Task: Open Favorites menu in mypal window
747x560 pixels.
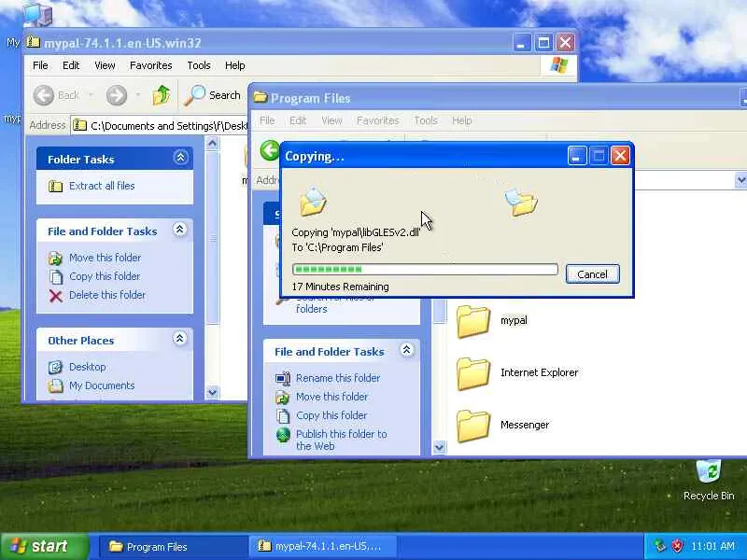Action: [151, 65]
